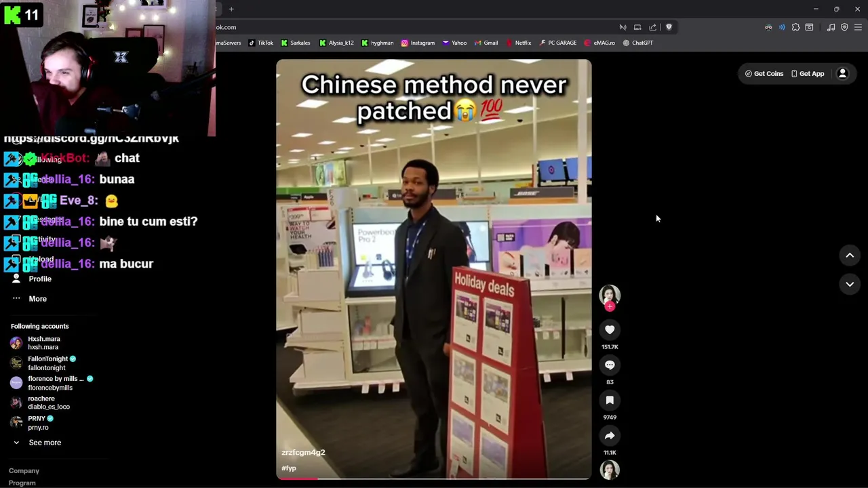Open the Instagram bookmark
The image size is (868, 488).
tap(418, 43)
